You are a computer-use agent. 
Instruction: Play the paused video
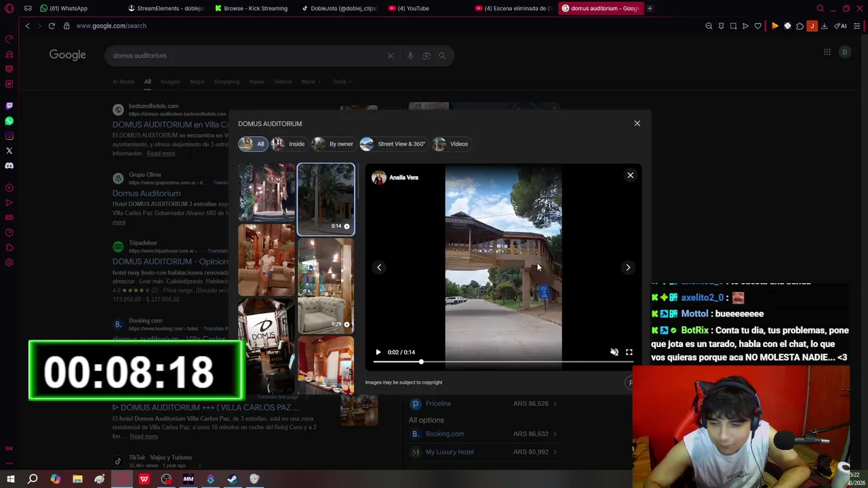point(378,352)
